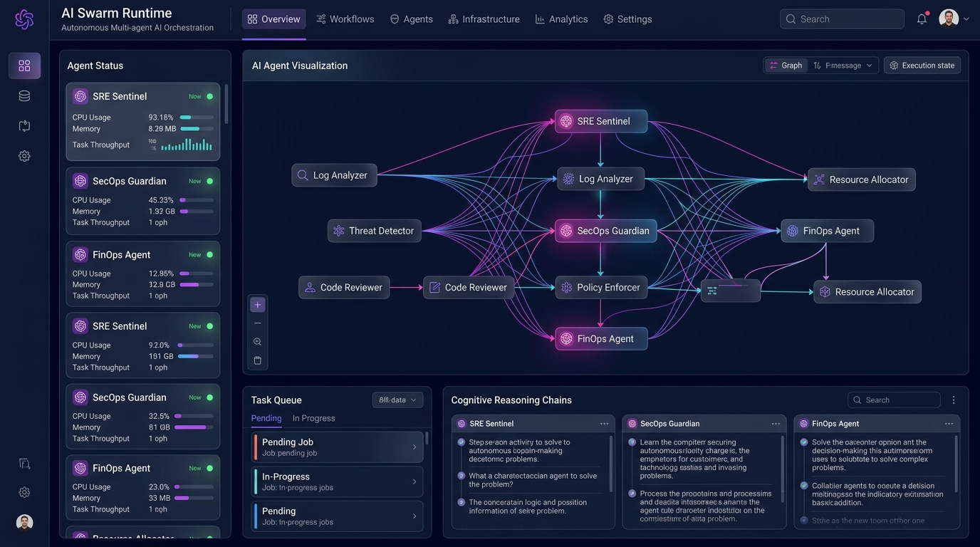980x547 pixels.
Task: Go to the Infrastructure tab
Action: click(484, 19)
